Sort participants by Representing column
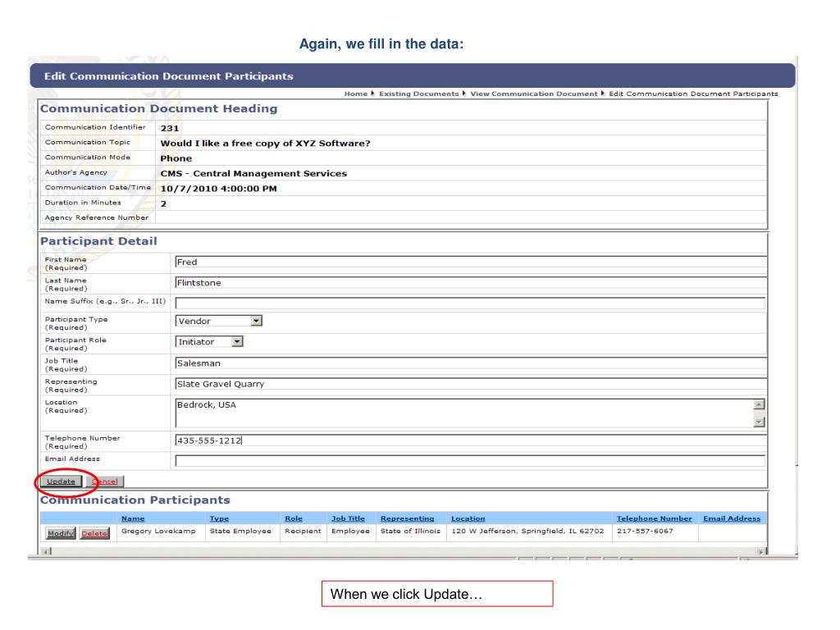840x630 pixels. pyautogui.click(x=407, y=518)
